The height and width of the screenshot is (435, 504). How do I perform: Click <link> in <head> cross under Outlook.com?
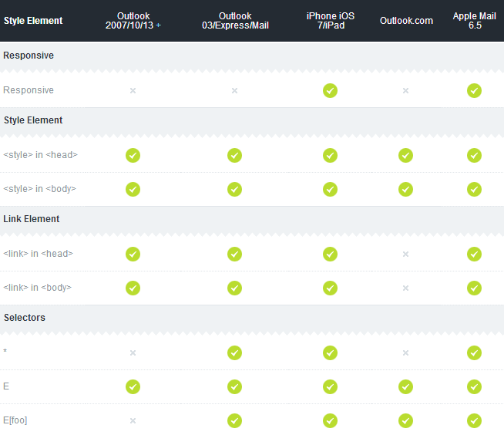(x=405, y=255)
